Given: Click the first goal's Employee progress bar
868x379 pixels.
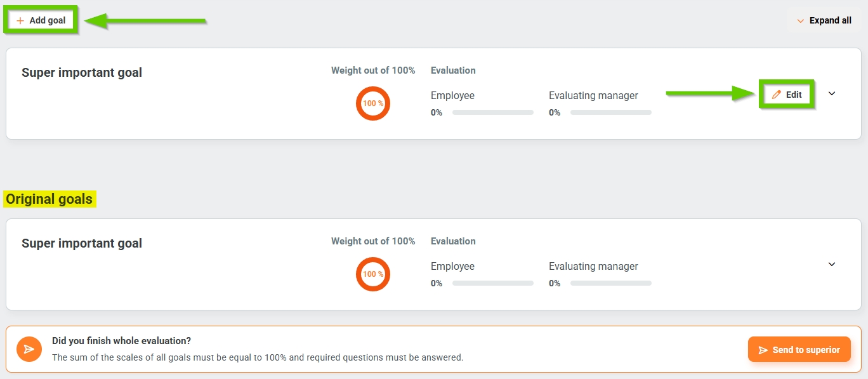Looking at the screenshot, I should point(493,112).
